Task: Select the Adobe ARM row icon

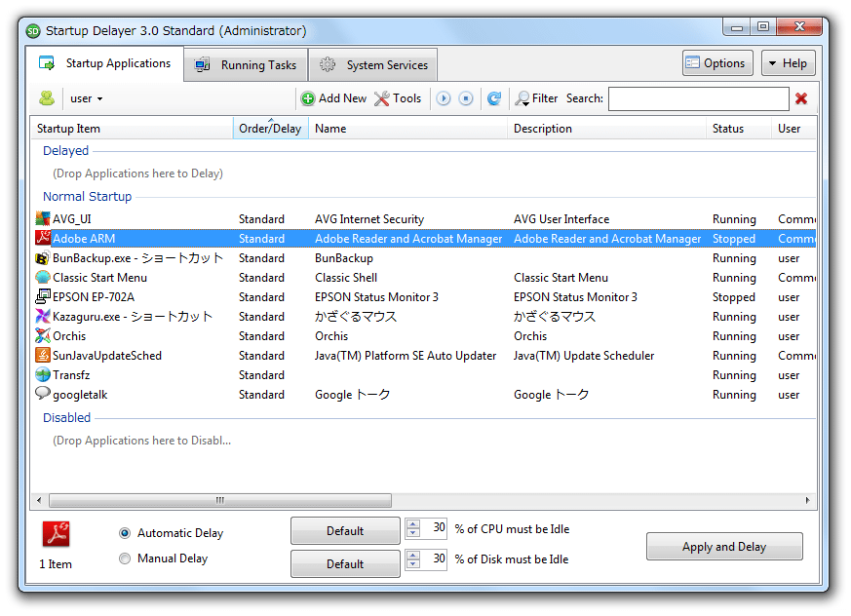Action: 43,238
